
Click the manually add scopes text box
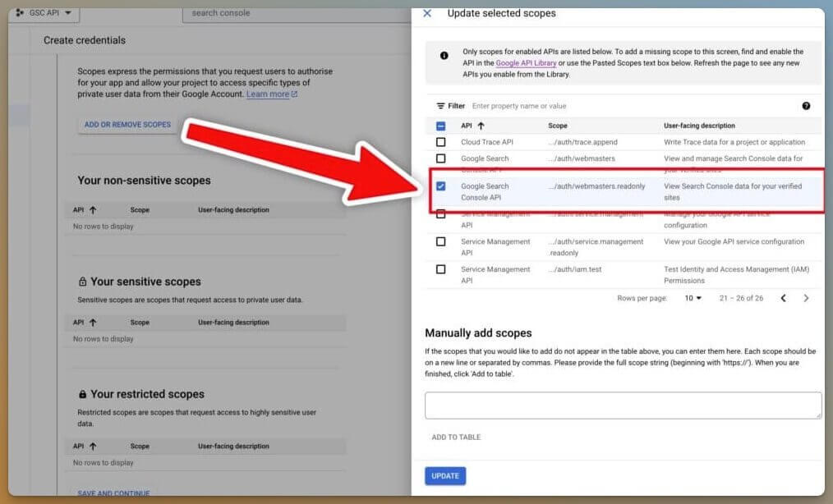point(624,405)
